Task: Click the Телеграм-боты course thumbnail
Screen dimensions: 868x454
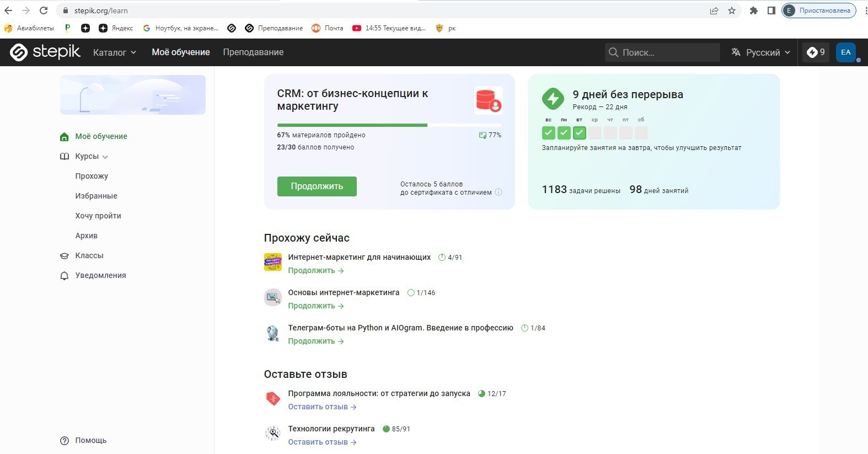Action: (x=273, y=333)
